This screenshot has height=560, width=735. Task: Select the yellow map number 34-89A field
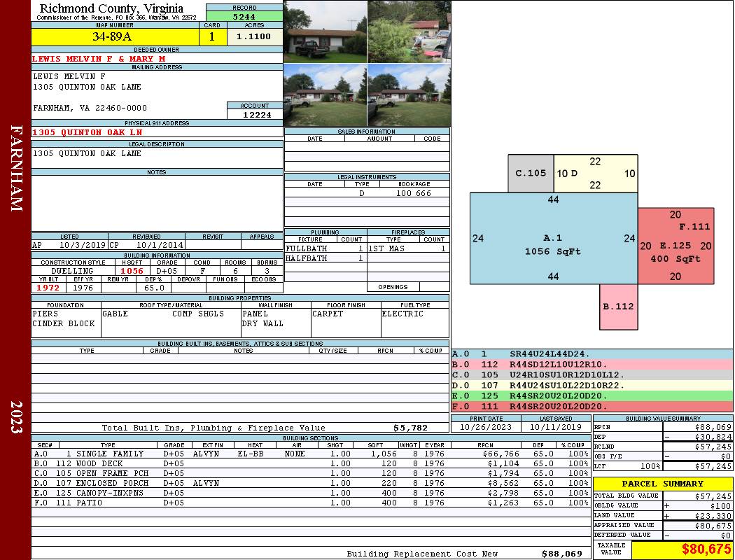coord(115,36)
